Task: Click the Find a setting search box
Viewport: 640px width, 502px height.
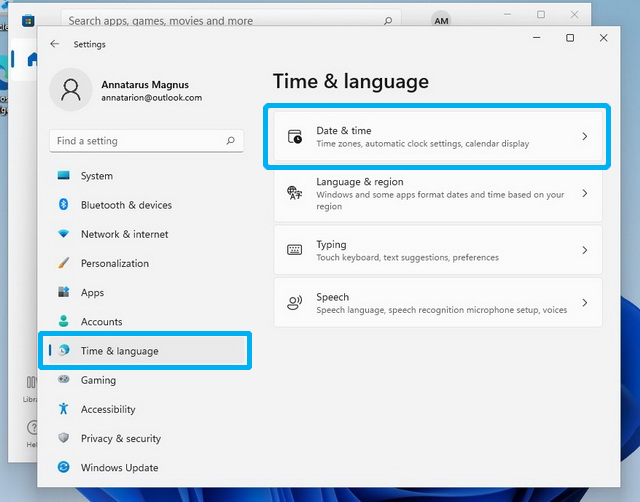Action: (x=147, y=141)
